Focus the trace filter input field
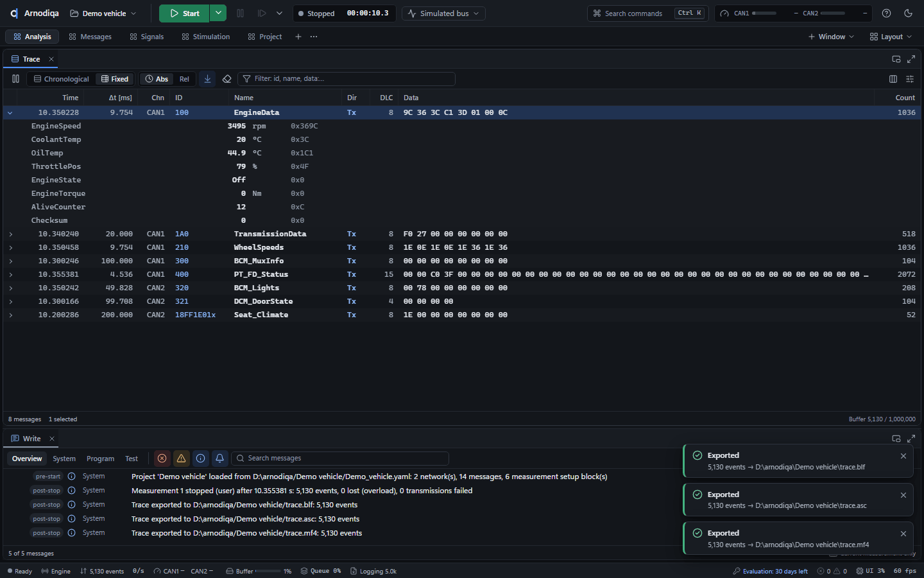This screenshot has height=578, width=924. click(346, 79)
